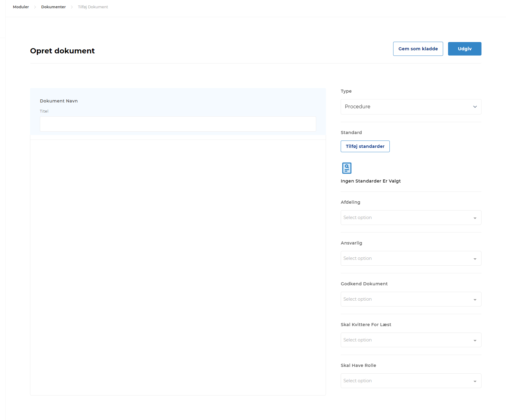Image resolution: width=506 pixels, height=420 pixels.
Task: Click the caret arrow in the Ansvarlig field
Action: (x=475, y=259)
